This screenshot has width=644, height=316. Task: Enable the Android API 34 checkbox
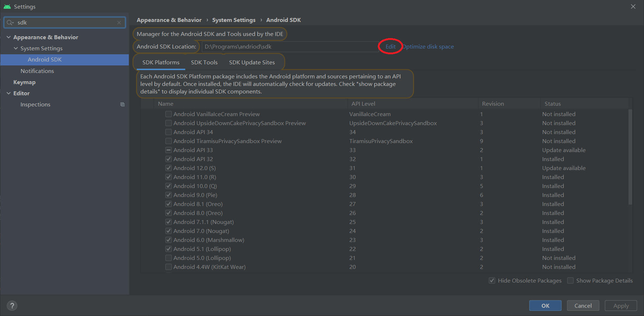168,132
